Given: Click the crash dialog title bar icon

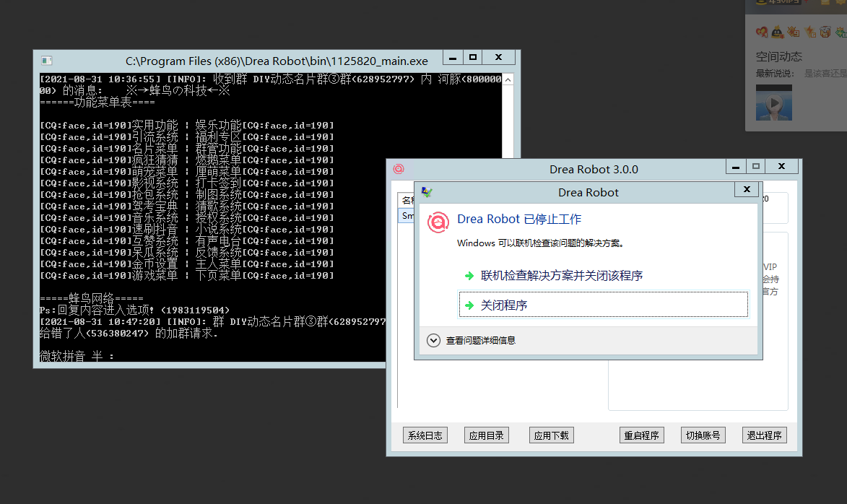Looking at the screenshot, I should (x=427, y=192).
